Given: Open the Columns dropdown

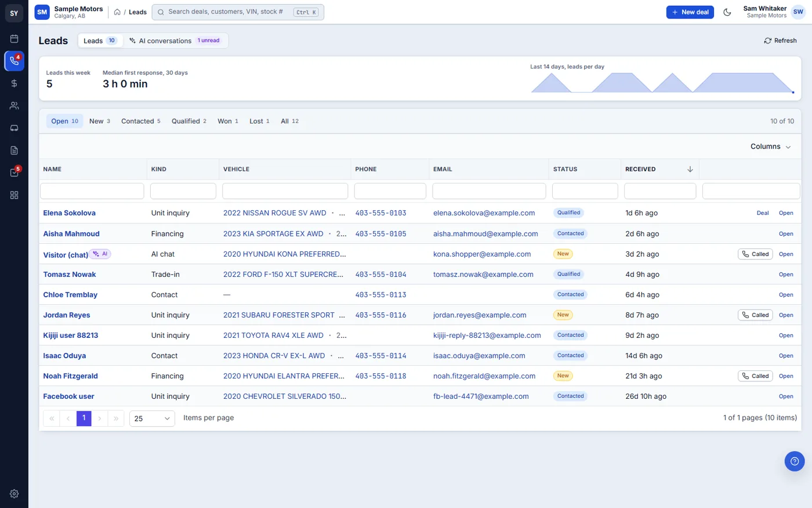Looking at the screenshot, I should 770,147.
